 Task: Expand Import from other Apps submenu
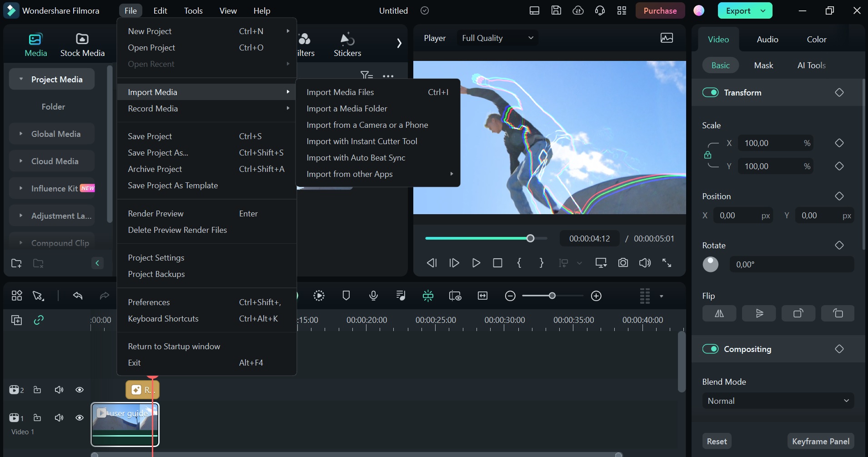(x=378, y=174)
